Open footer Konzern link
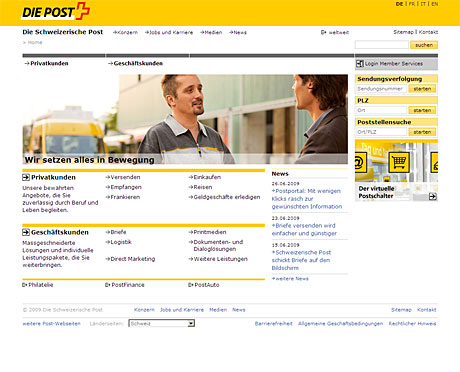 [144, 310]
